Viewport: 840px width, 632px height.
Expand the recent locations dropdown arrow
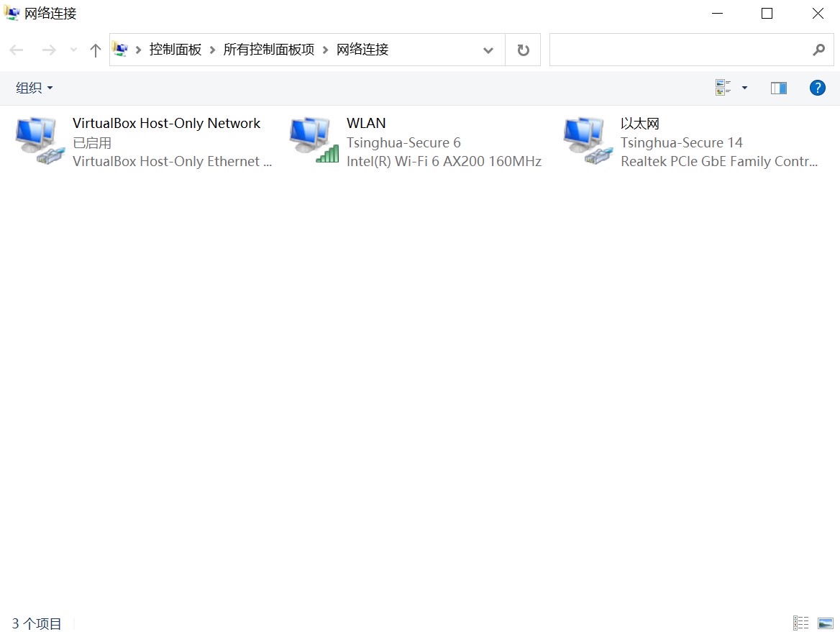pyautogui.click(x=73, y=50)
